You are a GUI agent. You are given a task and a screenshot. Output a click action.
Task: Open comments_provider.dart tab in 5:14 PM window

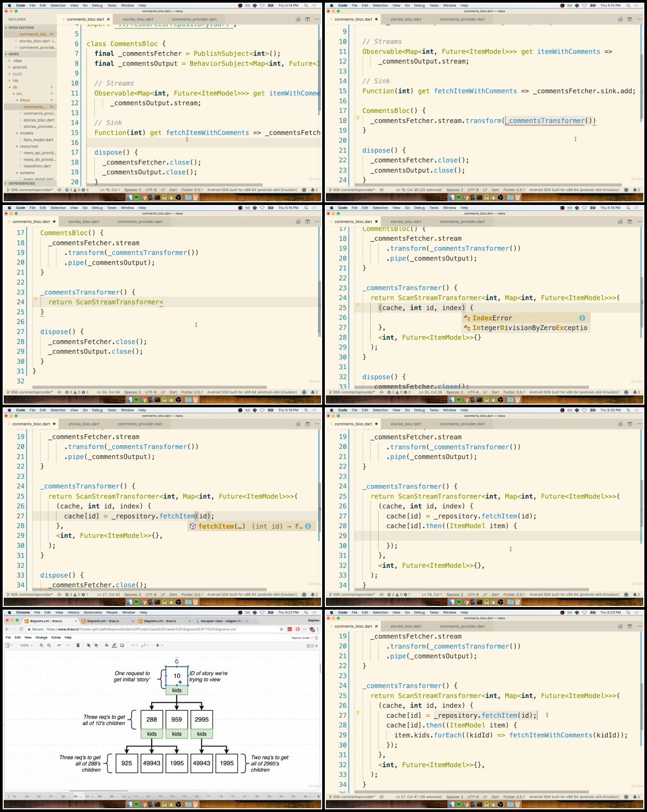click(194, 19)
